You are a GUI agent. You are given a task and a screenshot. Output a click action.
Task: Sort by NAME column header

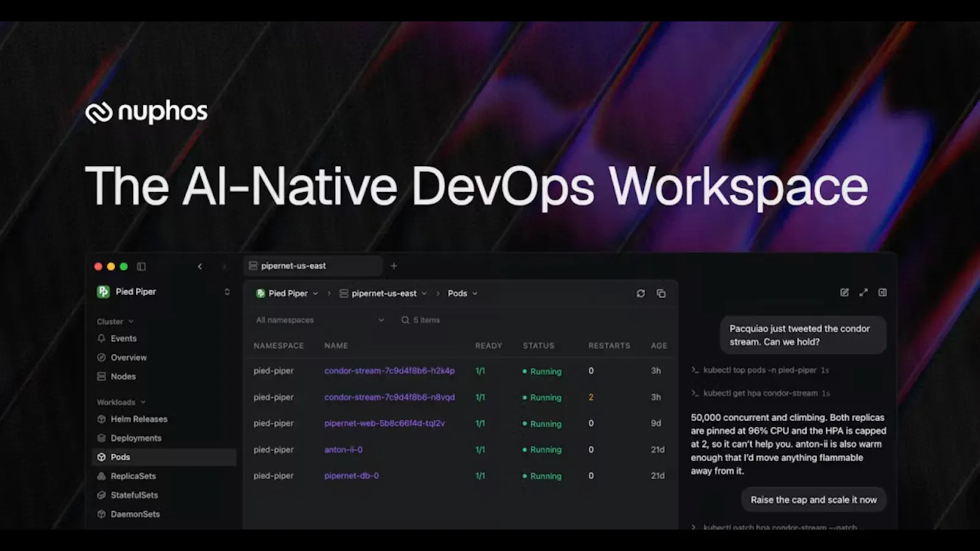pyautogui.click(x=336, y=346)
